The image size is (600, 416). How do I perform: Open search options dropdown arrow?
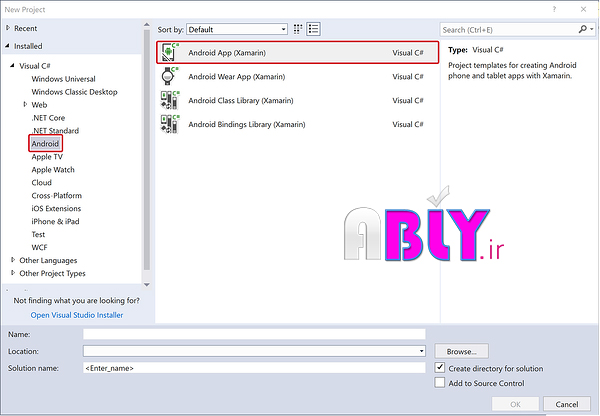[592, 29]
